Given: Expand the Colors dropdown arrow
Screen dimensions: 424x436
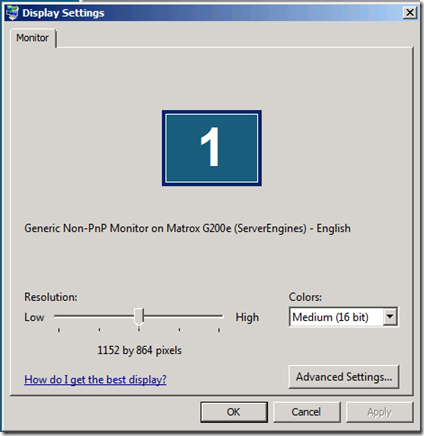Looking at the screenshot, I should click(390, 317).
